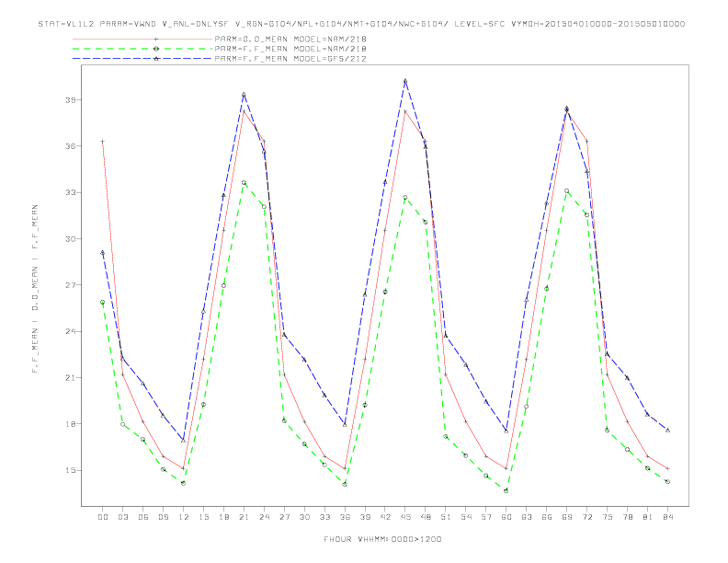Viewport: 728px width, 563px height.
Task: Click x-axis tick label 21
Action: pyautogui.click(x=244, y=517)
